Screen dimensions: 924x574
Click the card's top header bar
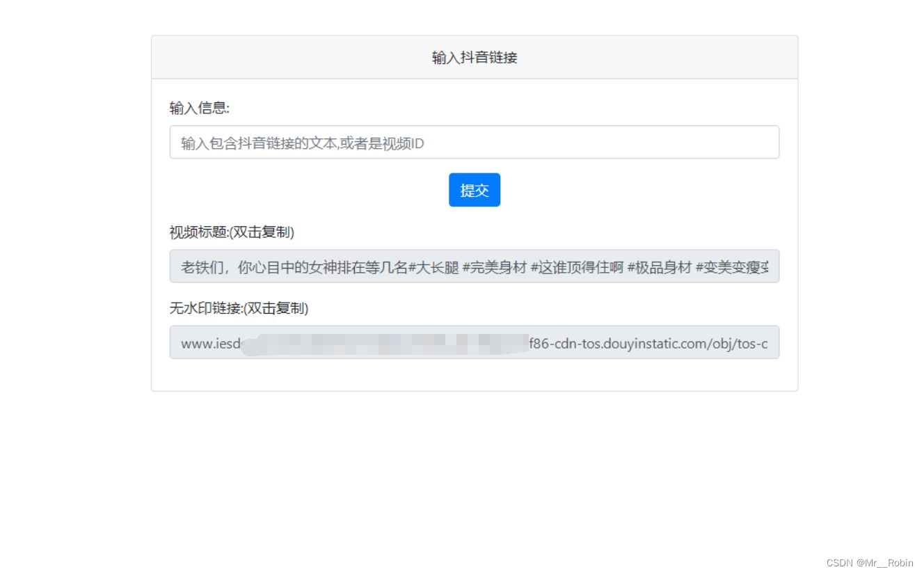coord(474,57)
